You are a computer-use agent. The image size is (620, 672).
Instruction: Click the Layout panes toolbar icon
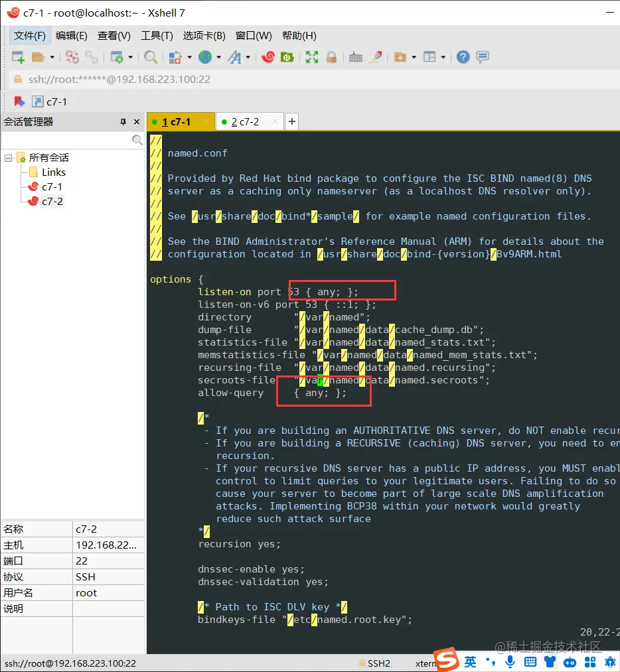[429, 57]
